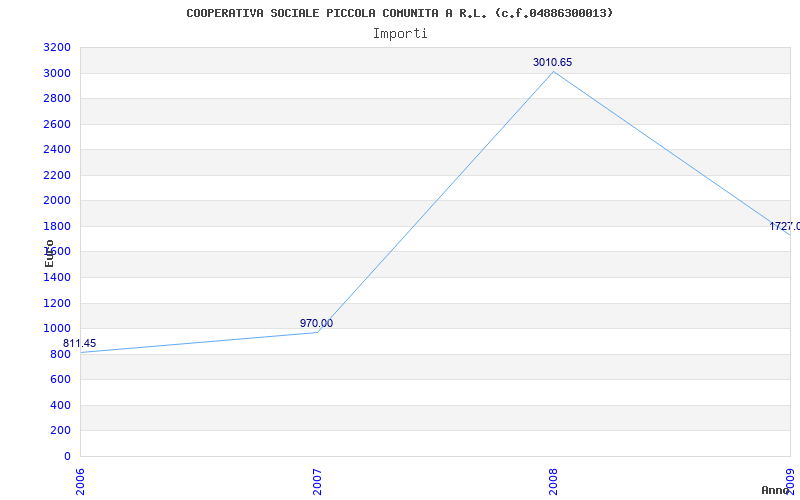Select the 1200 y-axis value
The width and height of the screenshot is (800, 500).
(x=57, y=304)
